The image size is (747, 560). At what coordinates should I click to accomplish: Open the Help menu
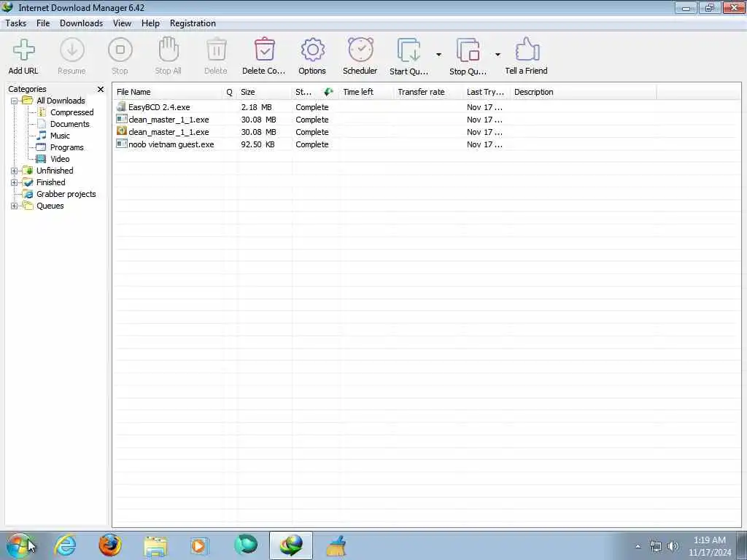click(x=150, y=23)
